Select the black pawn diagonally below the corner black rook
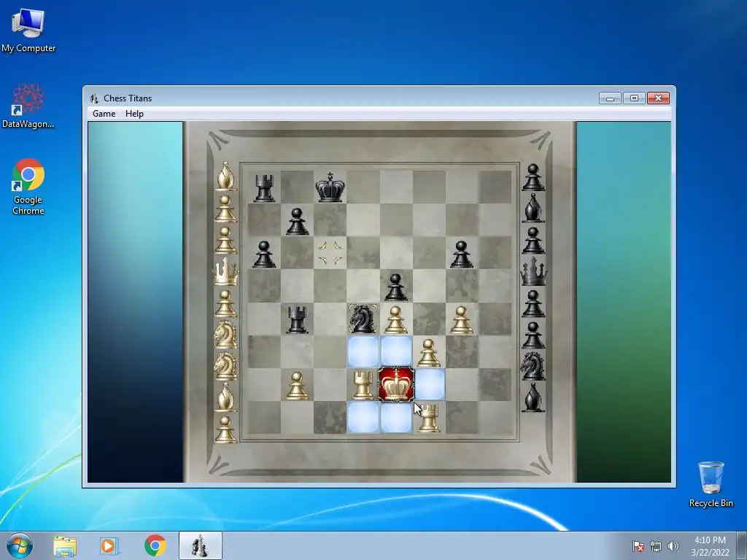Viewport: 747px width, 560px height. [x=297, y=222]
